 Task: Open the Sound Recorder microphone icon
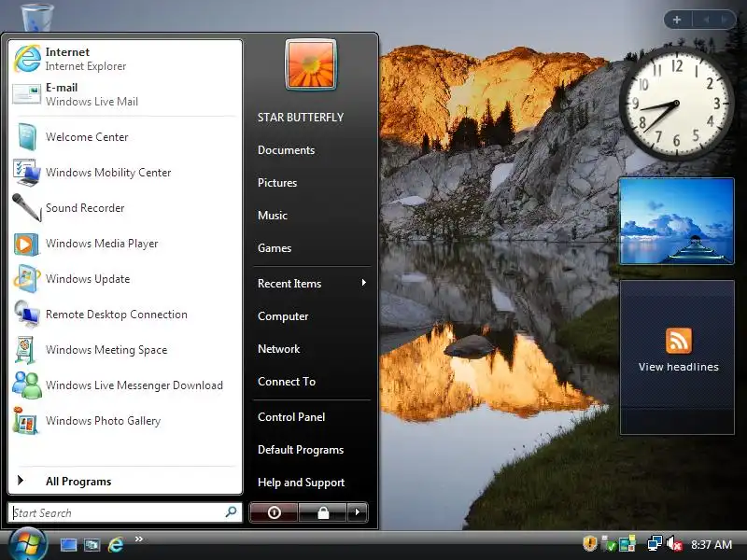tap(27, 207)
